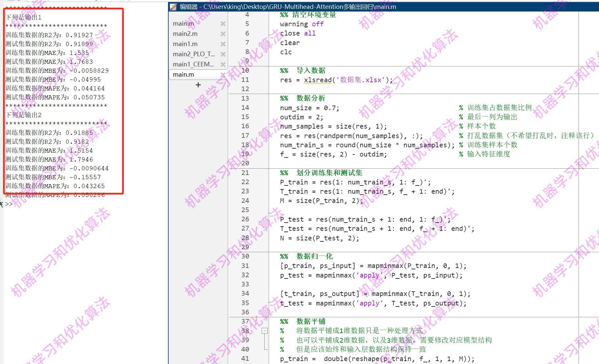Close the topmost main.m tab in the sidebar

[223, 23]
